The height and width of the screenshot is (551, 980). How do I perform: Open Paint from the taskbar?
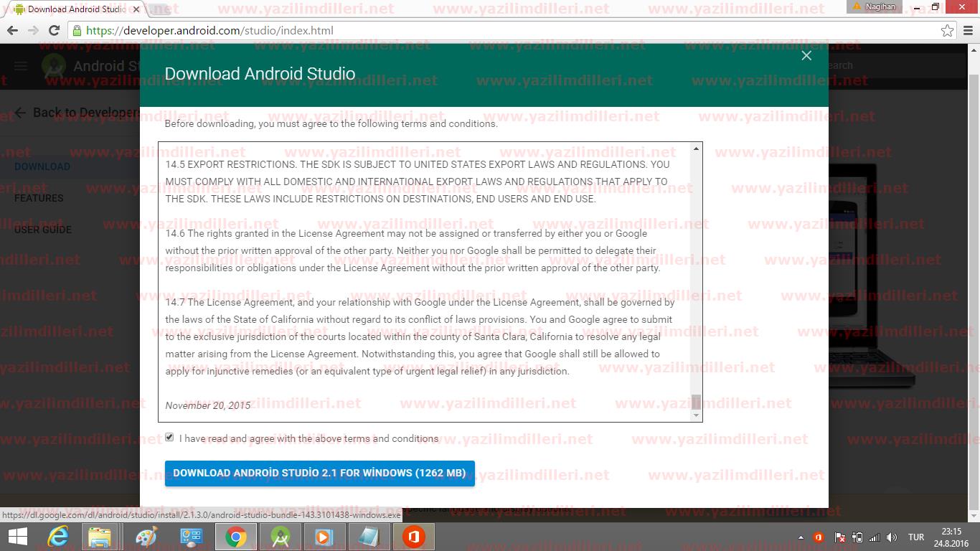click(146, 537)
